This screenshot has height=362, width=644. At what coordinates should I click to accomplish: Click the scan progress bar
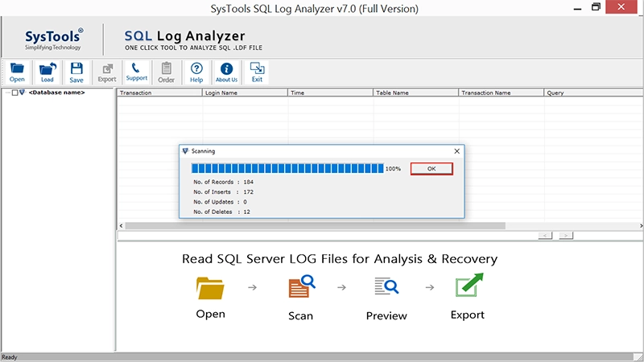point(287,168)
